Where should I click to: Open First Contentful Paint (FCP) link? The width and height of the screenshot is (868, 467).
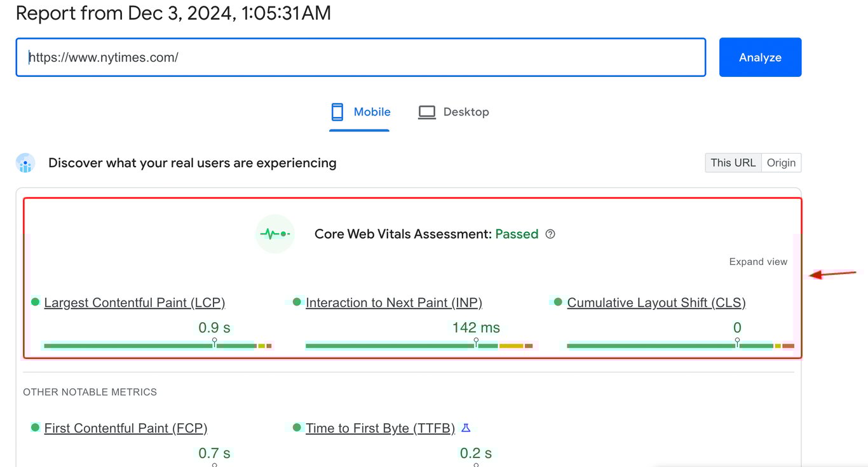[126, 429]
